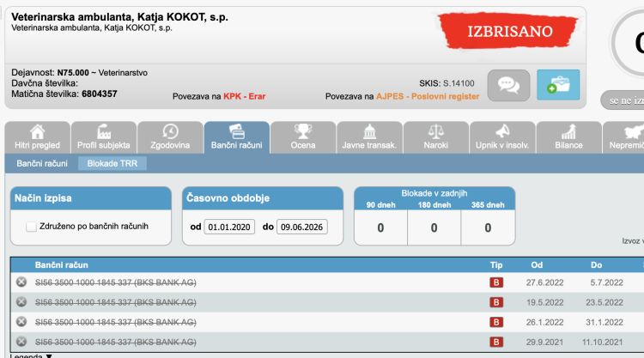Click the 365 dneh blockade count
The height and width of the screenshot is (358, 644).
click(x=488, y=228)
